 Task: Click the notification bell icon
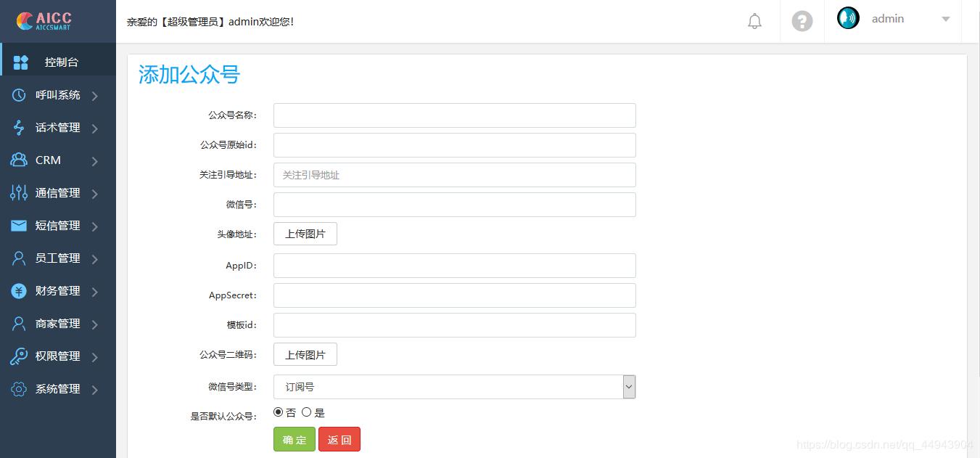coord(754,21)
